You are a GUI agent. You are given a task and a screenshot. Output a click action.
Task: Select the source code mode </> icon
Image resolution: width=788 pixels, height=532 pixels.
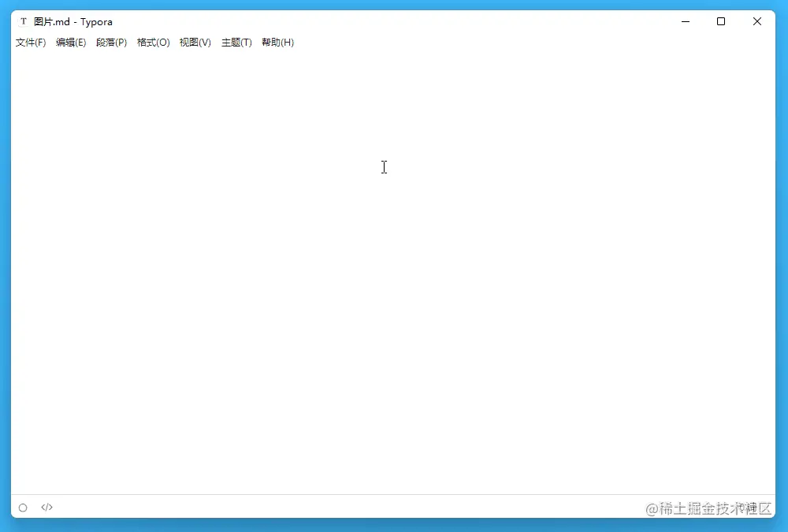pos(46,507)
